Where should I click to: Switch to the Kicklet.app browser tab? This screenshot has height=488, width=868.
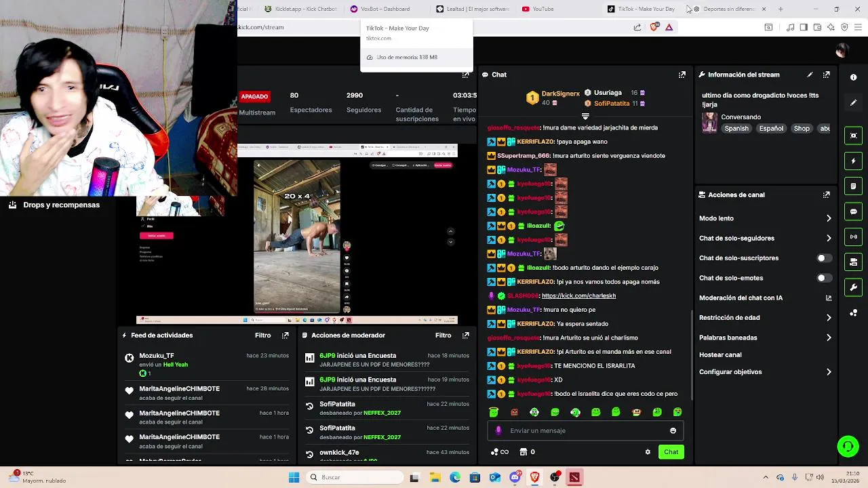[x=300, y=9]
